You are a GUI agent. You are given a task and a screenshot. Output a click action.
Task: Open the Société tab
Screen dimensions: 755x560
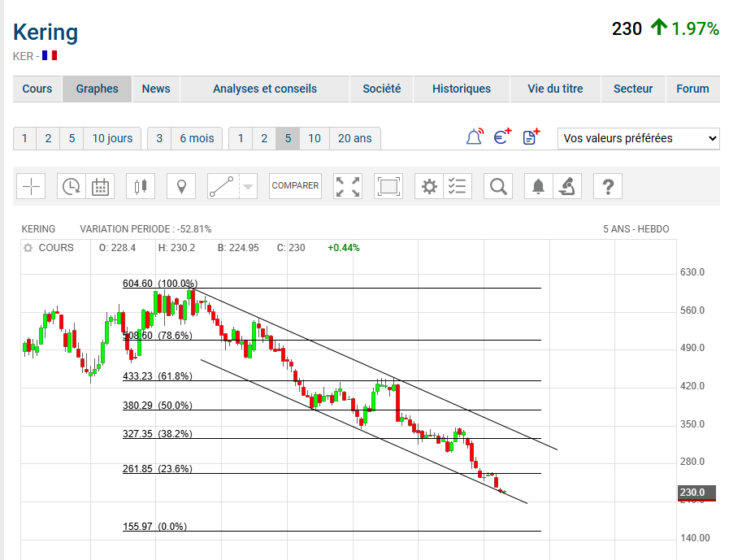pos(381,89)
